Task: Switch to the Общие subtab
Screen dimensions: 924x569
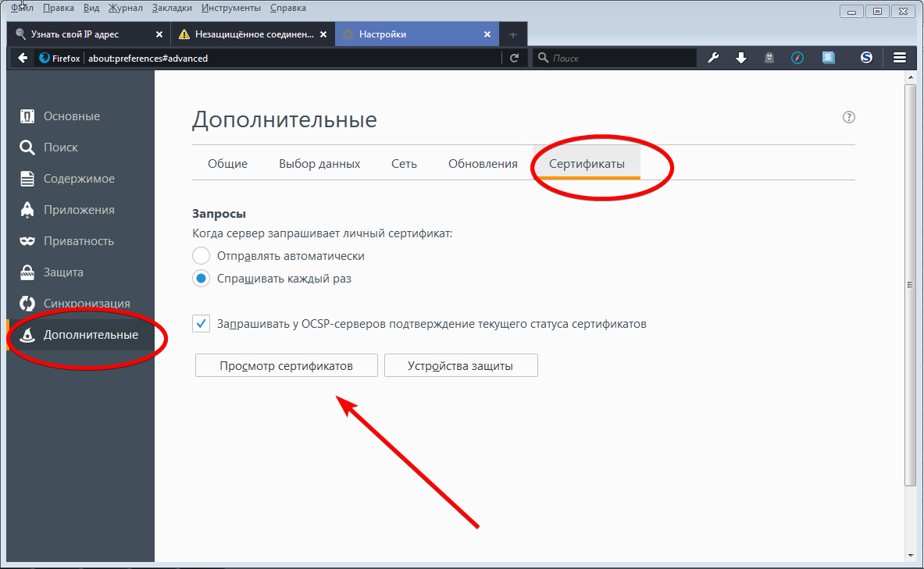Action: tap(227, 164)
